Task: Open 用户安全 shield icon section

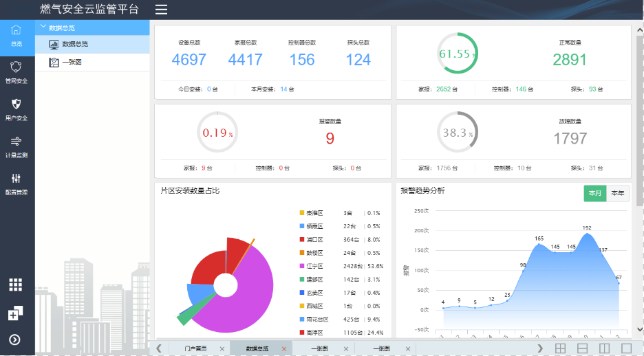Action: 17,108
